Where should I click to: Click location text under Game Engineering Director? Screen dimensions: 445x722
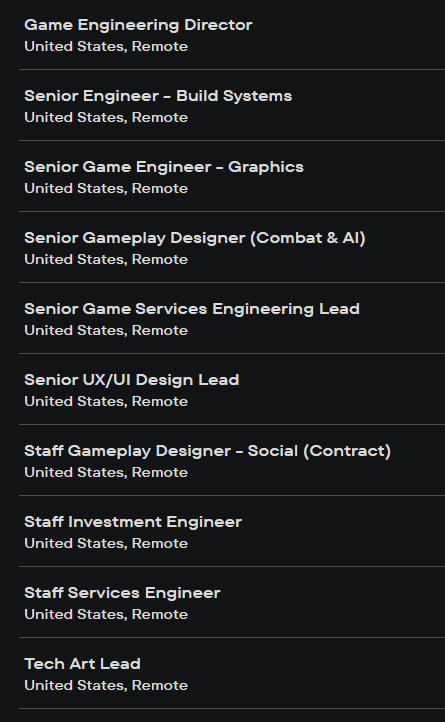106,47
